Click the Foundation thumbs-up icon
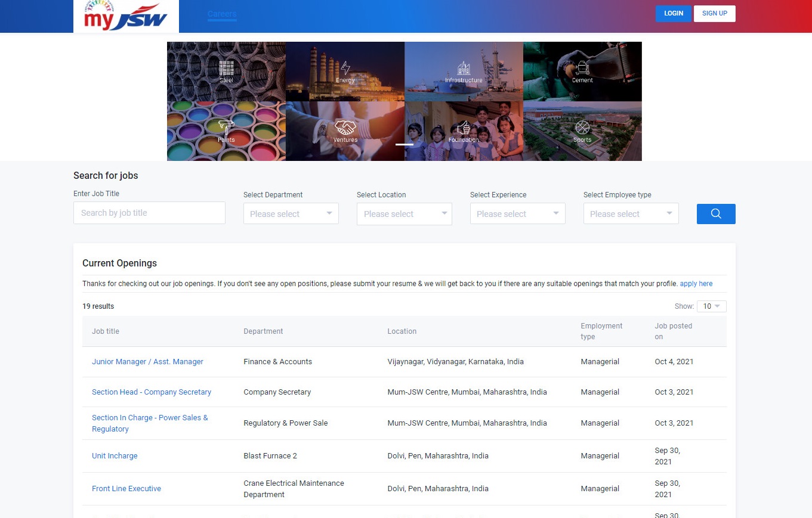 click(464, 127)
